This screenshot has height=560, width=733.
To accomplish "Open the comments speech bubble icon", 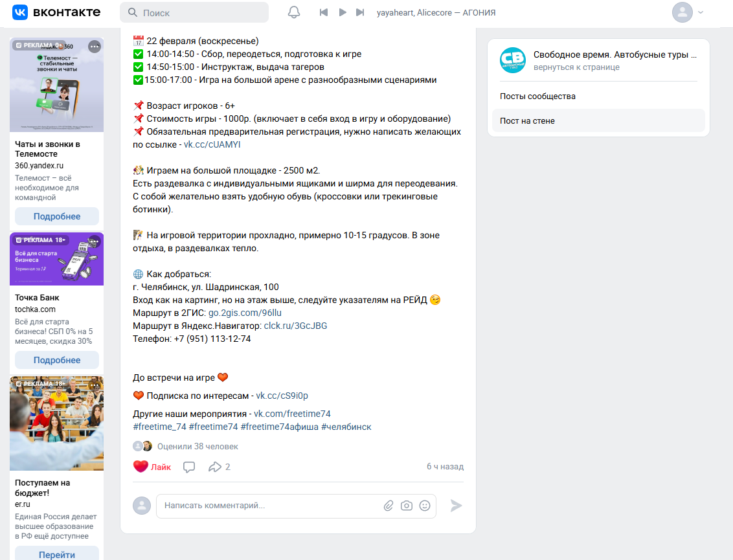I will point(189,467).
